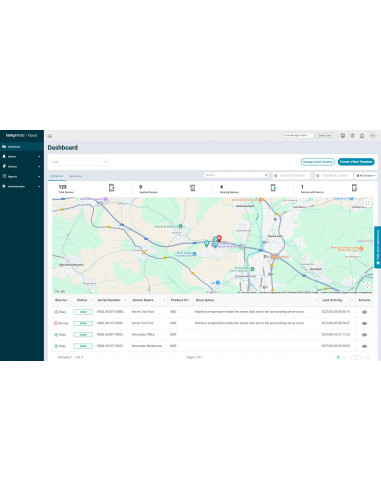Select tempmate Office device name
The image size is (381, 492).
pos(143,334)
